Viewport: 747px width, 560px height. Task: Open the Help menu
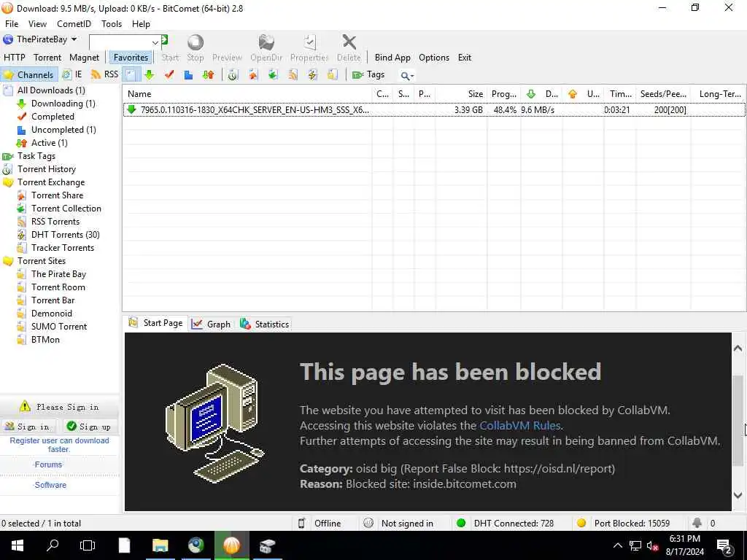[x=141, y=24]
